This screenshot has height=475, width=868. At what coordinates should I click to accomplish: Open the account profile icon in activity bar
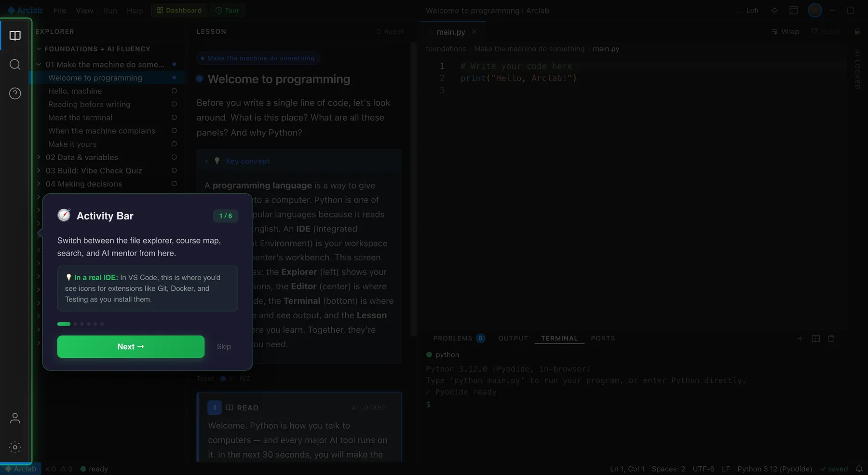[x=15, y=418]
